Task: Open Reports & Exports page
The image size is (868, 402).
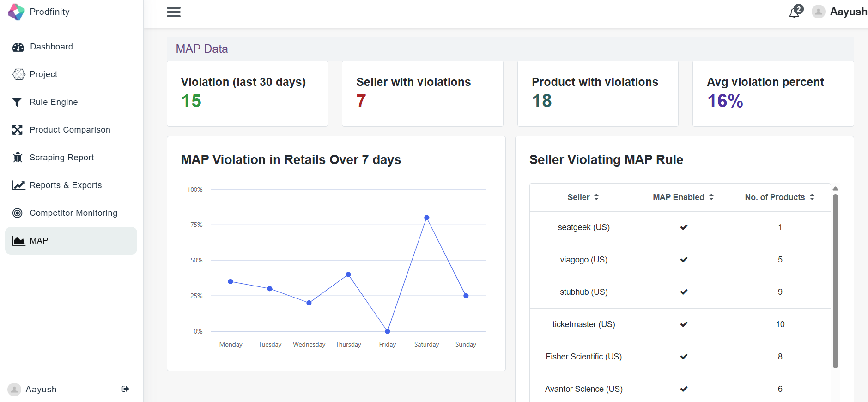Action: 71,185
